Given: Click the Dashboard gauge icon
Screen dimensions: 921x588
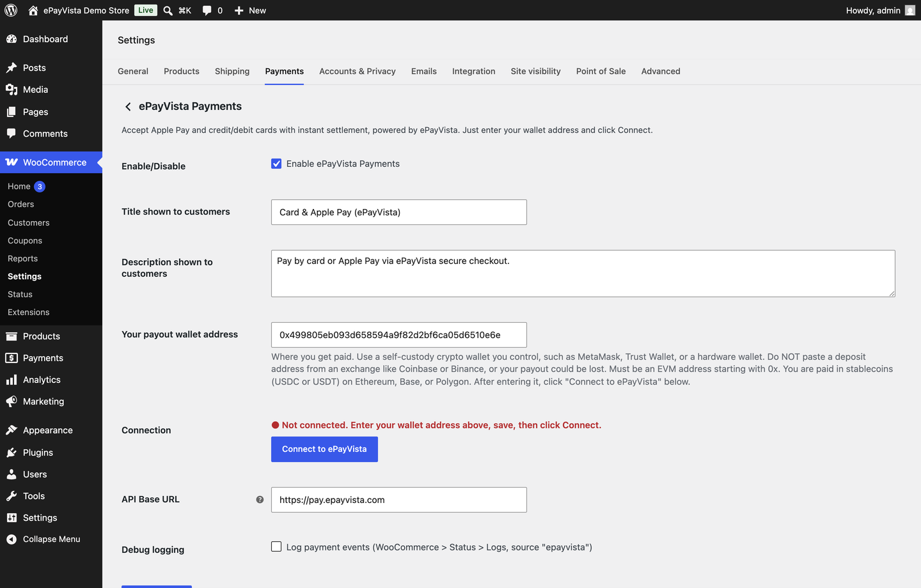Looking at the screenshot, I should click(12, 39).
